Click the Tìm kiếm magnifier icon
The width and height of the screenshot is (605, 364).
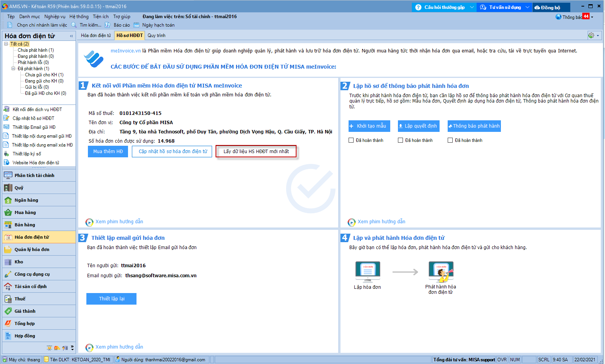[74, 25]
